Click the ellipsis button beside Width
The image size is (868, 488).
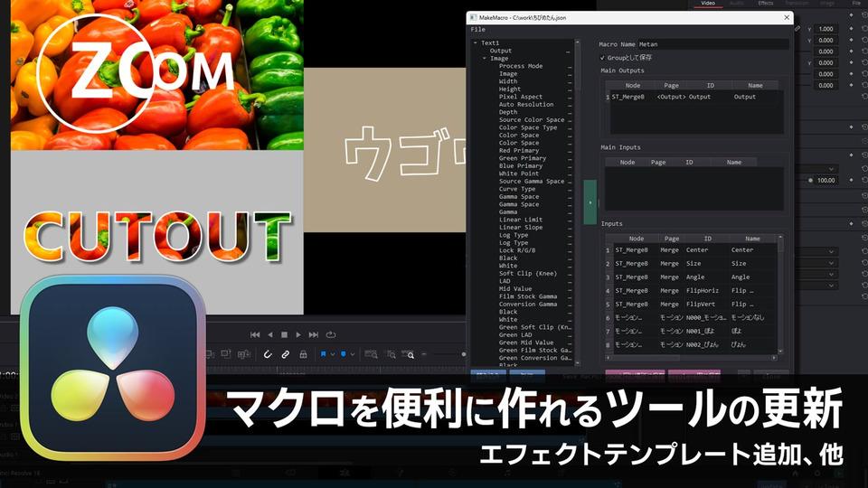click(569, 82)
